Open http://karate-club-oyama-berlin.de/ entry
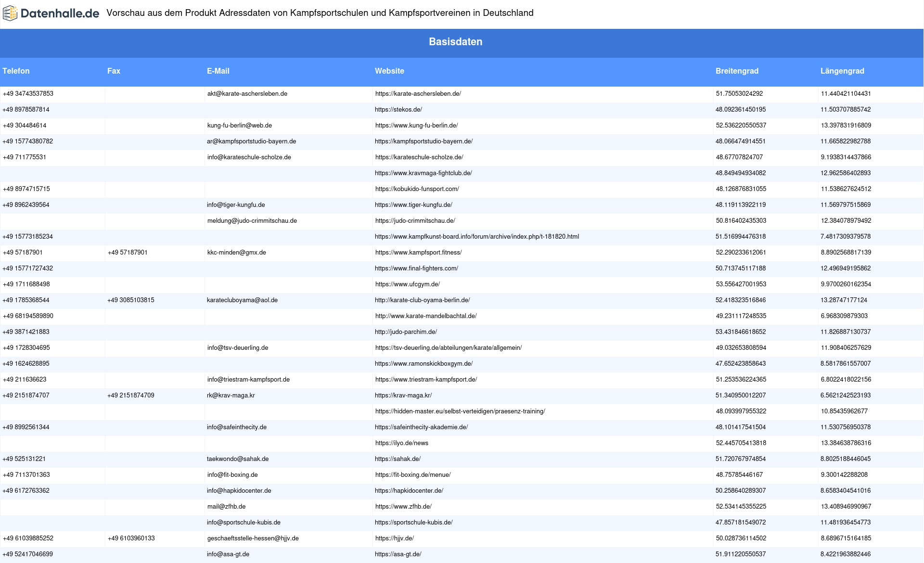Screen dimensions: 924x563 (423, 300)
